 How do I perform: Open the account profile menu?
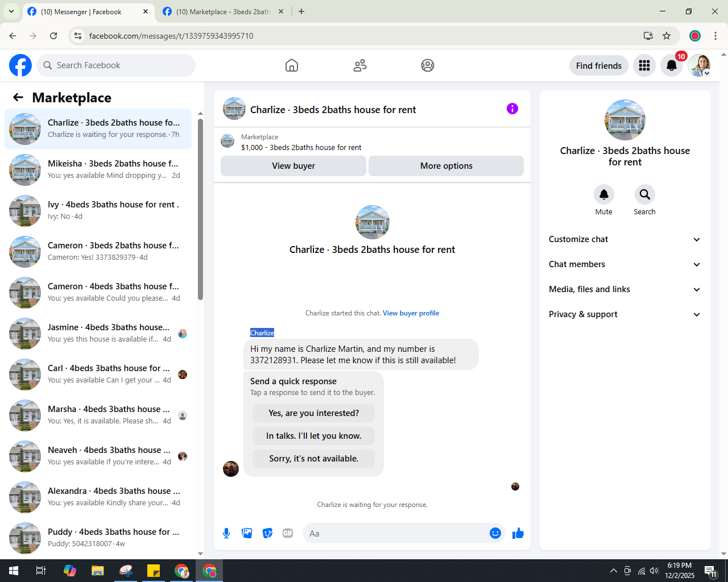click(x=700, y=65)
